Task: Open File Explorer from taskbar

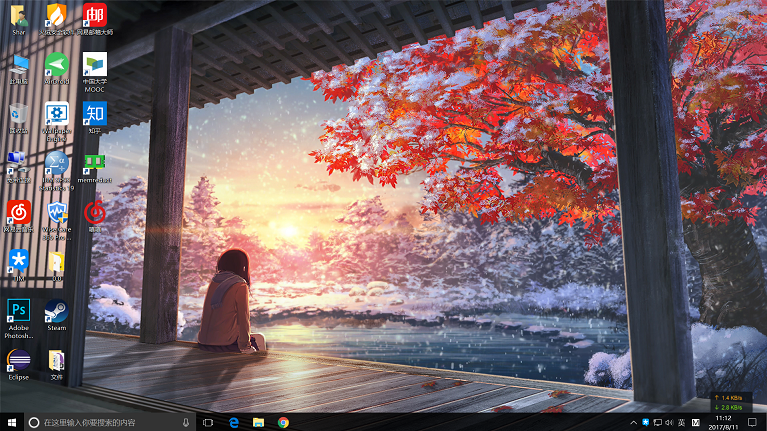Action: pyautogui.click(x=258, y=422)
